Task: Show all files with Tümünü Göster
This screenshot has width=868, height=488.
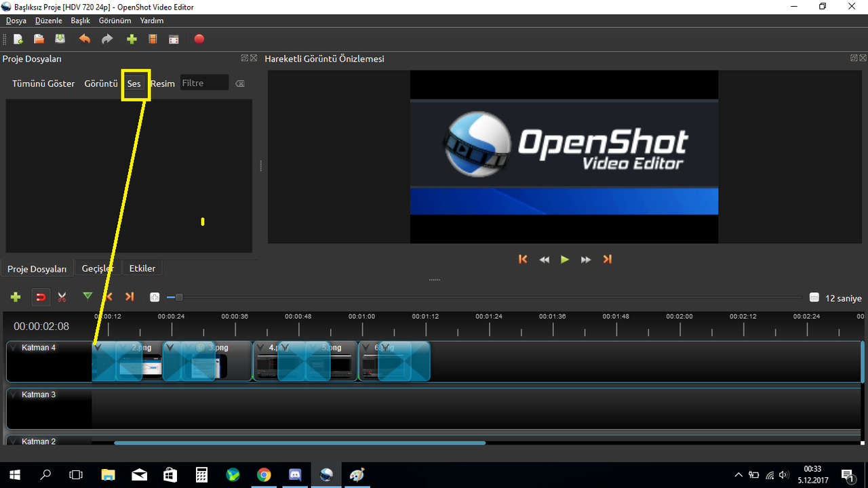Action: click(x=43, y=83)
